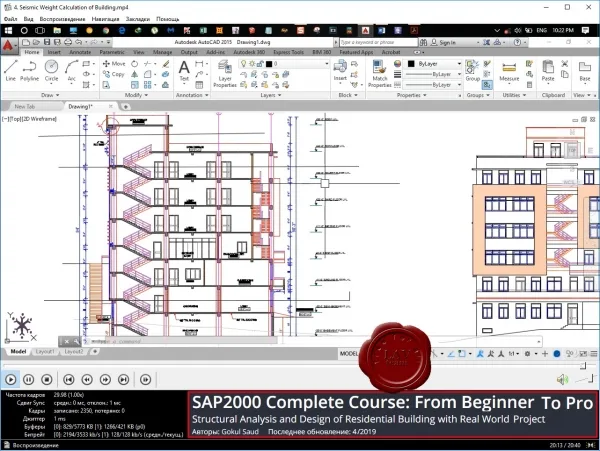Image resolution: width=600 pixels, height=451 pixels.
Task: Click the help question mark icon
Action: tap(517, 42)
